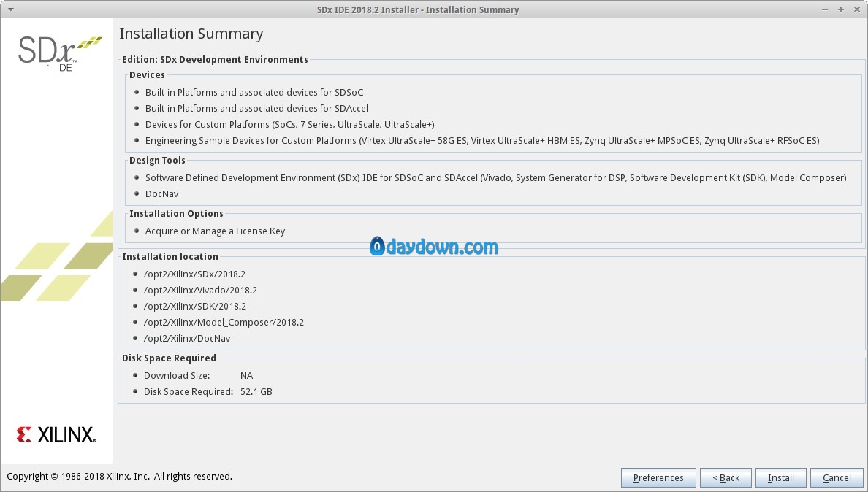Click the DocNav design tool entry
This screenshot has height=492, width=868.
pyautogui.click(x=161, y=193)
